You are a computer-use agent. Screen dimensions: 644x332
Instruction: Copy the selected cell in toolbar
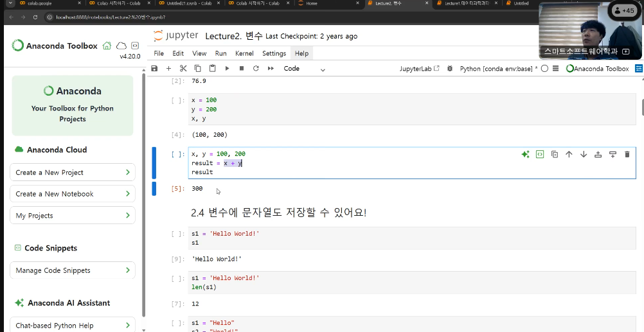(x=197, y=69)
